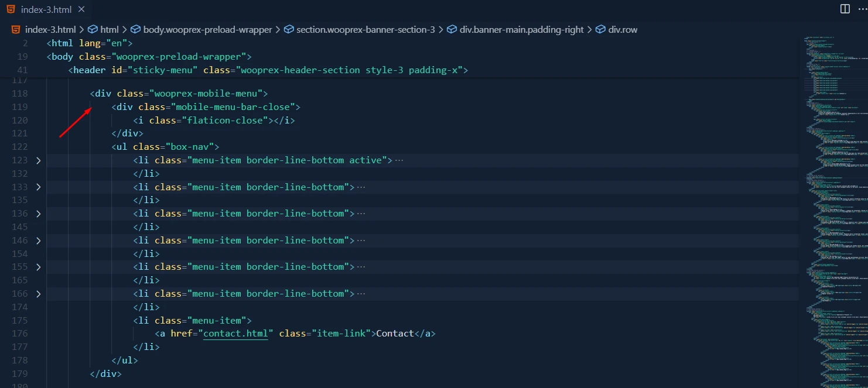Expand folded code at line 133

(39, 187)
